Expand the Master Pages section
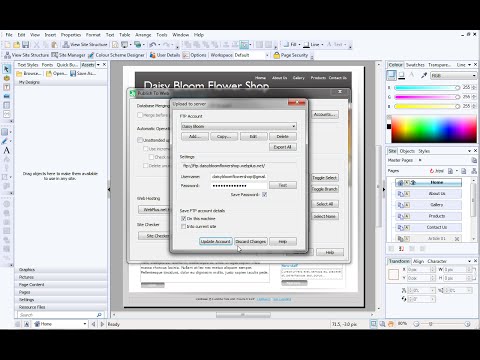Image resolution: width=480 pixels, height=360 pixels. [420, 160]
